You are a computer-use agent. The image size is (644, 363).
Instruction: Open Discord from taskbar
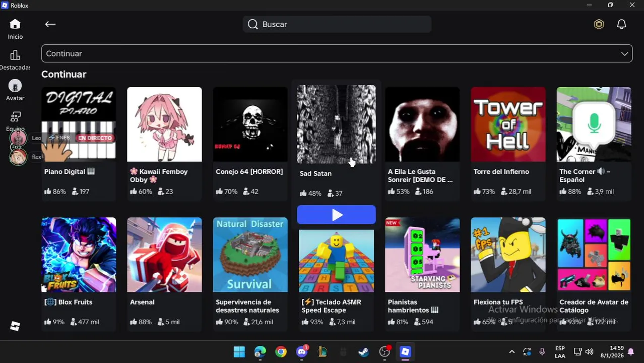coord(302,352)
